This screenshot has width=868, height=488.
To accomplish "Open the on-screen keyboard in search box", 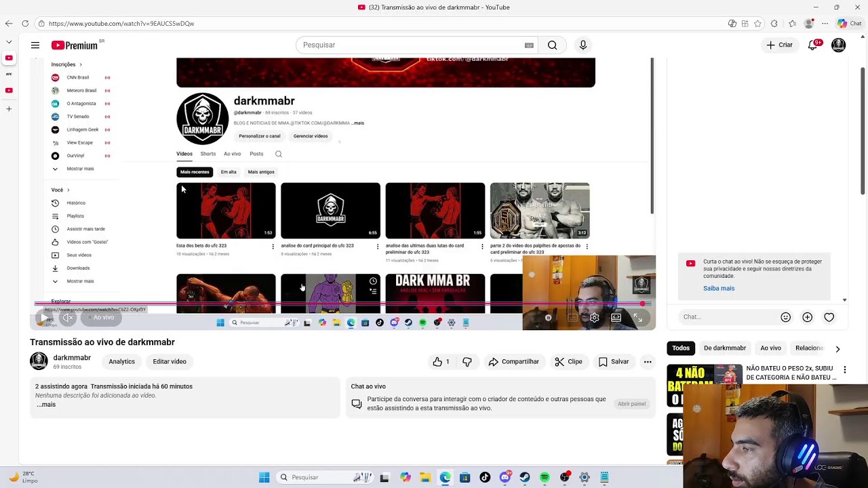I will pyautogui.click(x=529, y=45).
